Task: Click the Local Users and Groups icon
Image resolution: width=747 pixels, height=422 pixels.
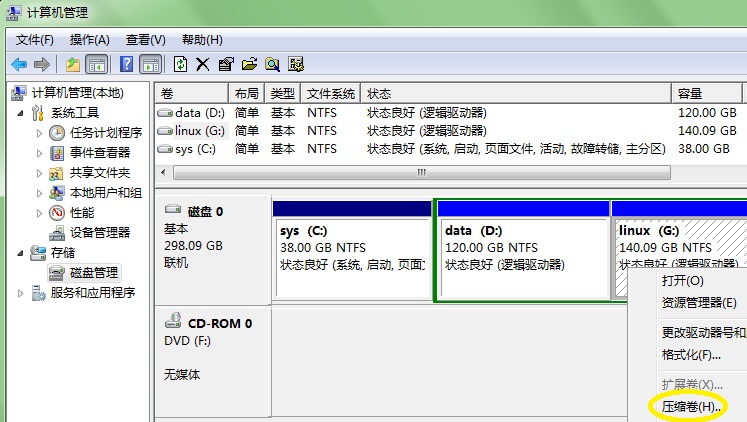Action: tap(56, 193)
